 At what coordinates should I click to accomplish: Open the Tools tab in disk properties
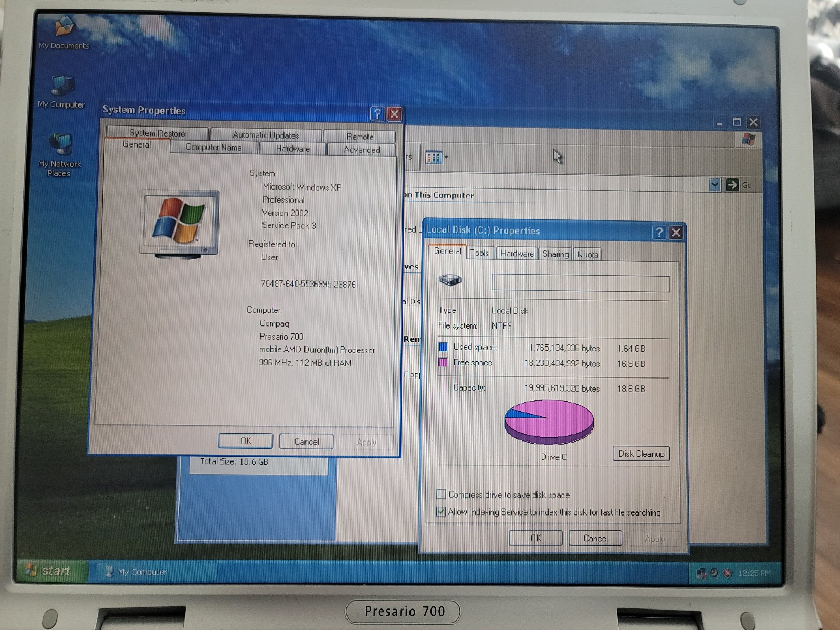(x=479, y=253)
